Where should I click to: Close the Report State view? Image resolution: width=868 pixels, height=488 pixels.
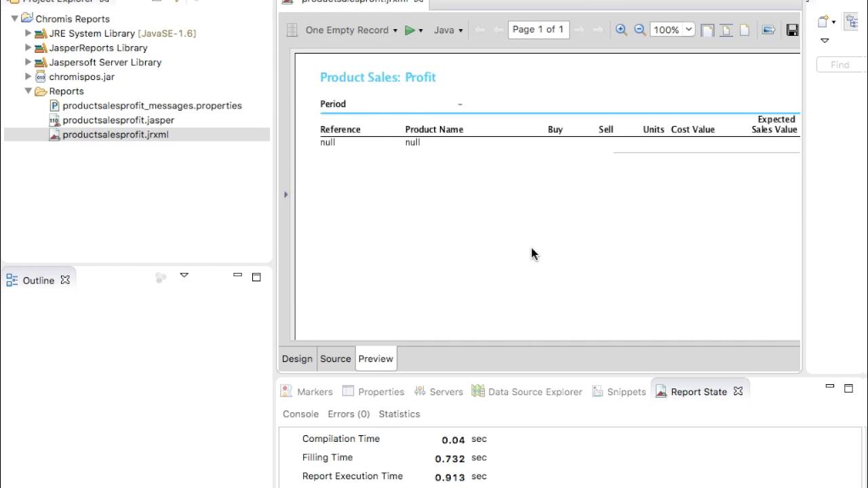coord(738,392)
